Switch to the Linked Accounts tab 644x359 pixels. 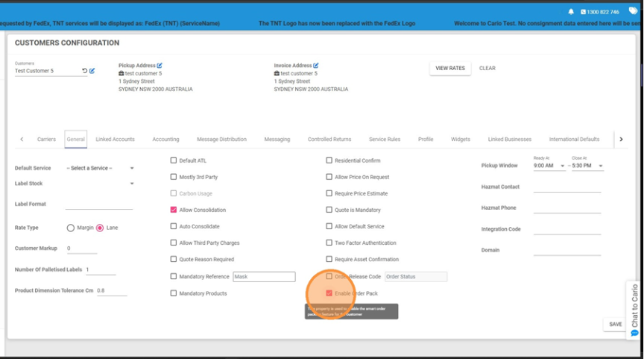click(115, 140)
